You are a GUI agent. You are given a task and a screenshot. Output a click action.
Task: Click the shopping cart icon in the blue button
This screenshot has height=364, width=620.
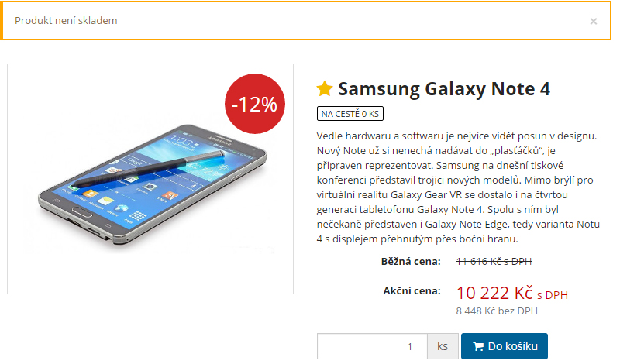pyautogui.click(x=478, y=346)
